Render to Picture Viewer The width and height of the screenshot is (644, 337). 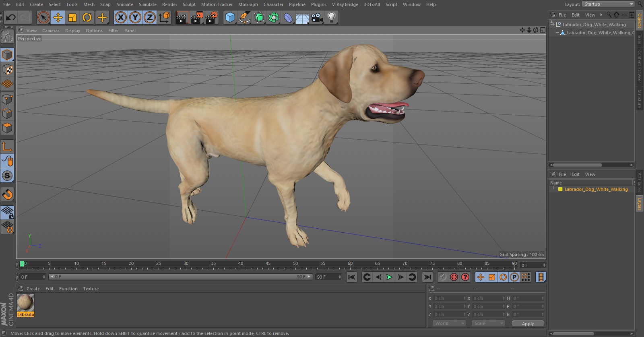coord(197,17)
